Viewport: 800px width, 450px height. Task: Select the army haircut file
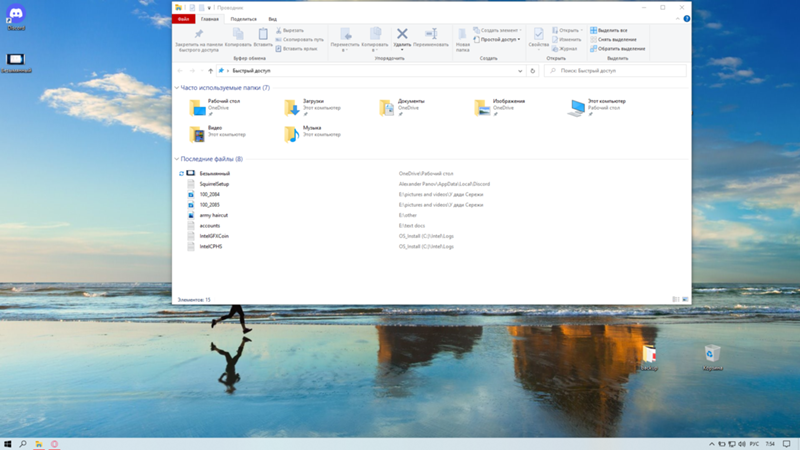[213, 215]
